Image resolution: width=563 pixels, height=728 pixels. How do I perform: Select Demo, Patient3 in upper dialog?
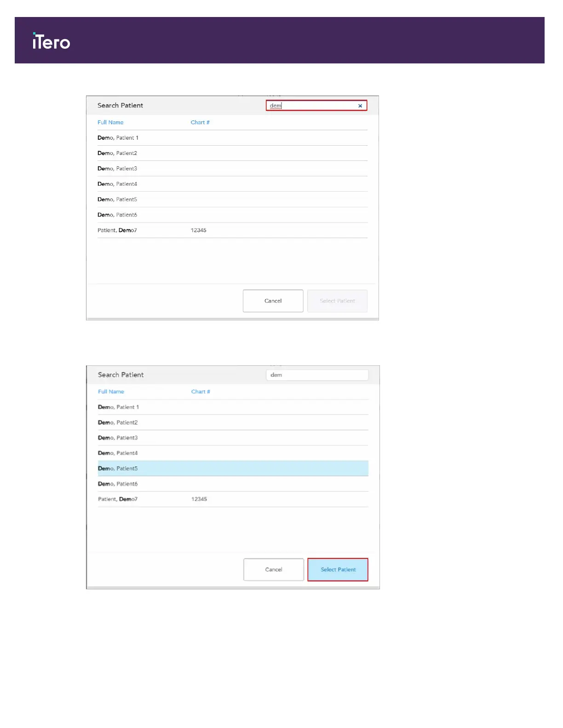[232, 169]
